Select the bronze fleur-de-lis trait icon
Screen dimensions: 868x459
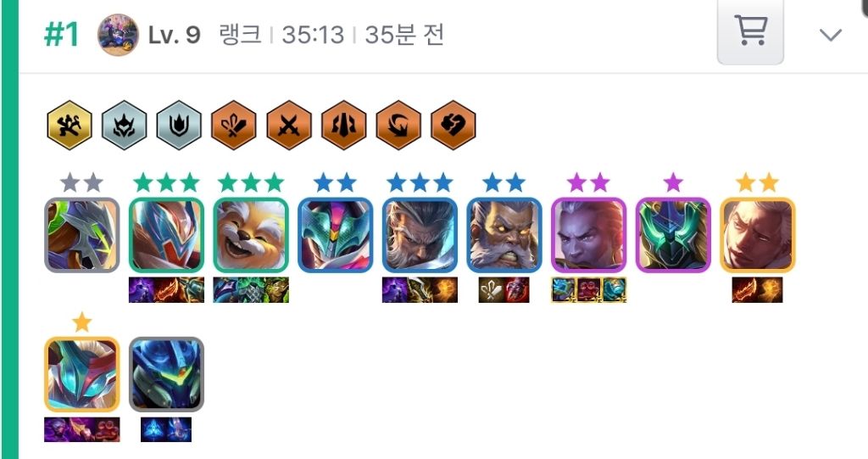pos(234,125)
